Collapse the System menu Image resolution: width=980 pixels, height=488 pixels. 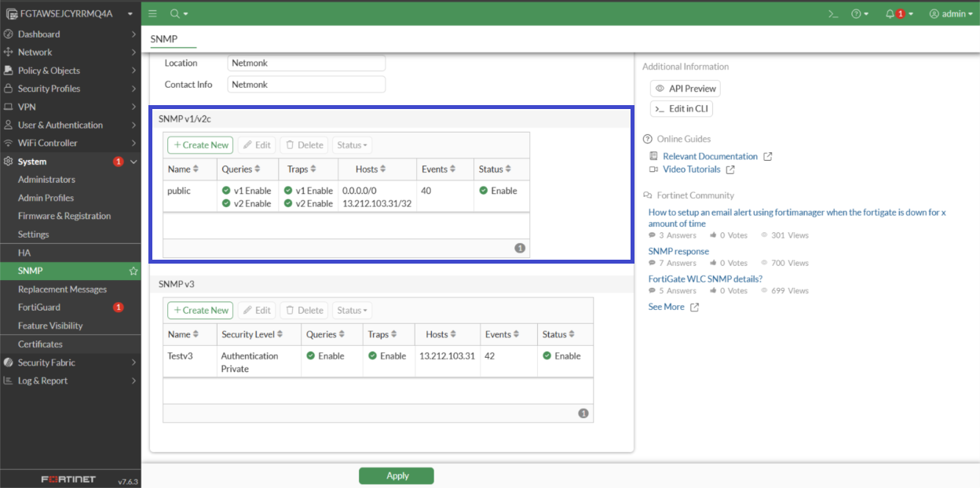tap(71, 162)
